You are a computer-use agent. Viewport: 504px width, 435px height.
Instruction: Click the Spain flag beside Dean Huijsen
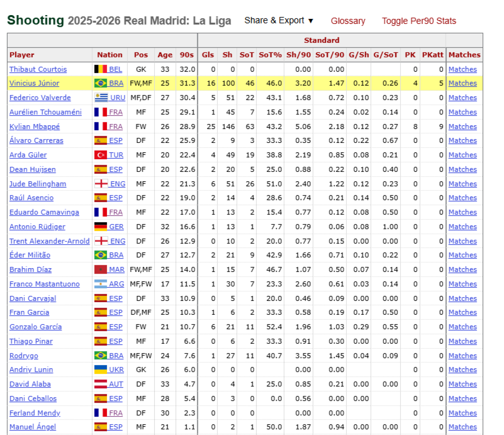point(101,169)
